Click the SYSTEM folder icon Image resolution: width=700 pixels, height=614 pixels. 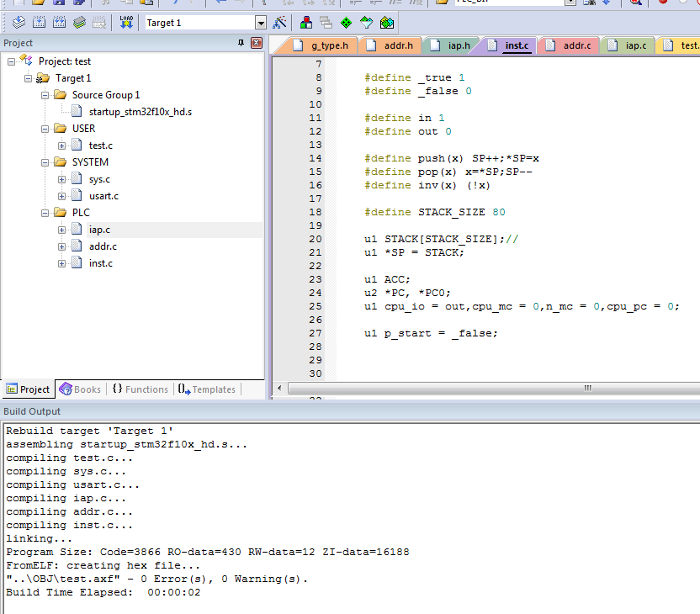tap(61, 162)
